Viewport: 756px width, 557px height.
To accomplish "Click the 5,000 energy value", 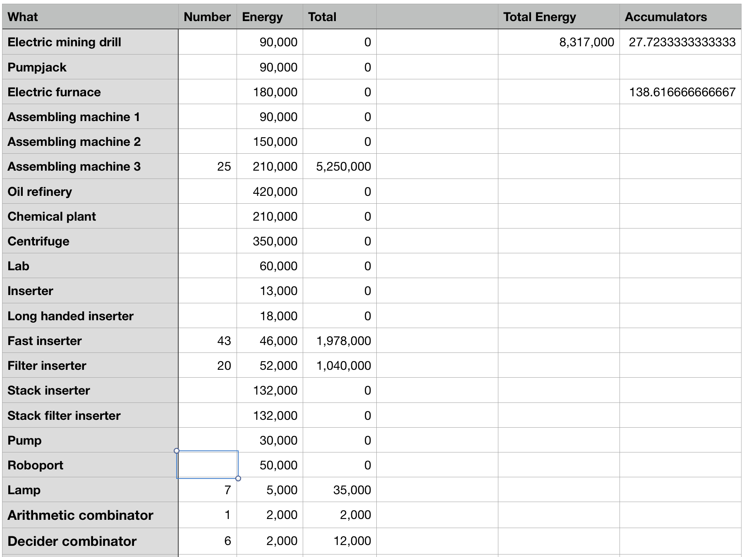I will coord(270,490).
